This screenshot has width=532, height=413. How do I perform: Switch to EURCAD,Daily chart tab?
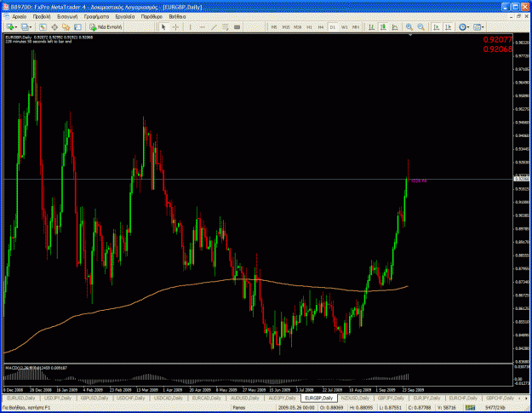[206, 398]
